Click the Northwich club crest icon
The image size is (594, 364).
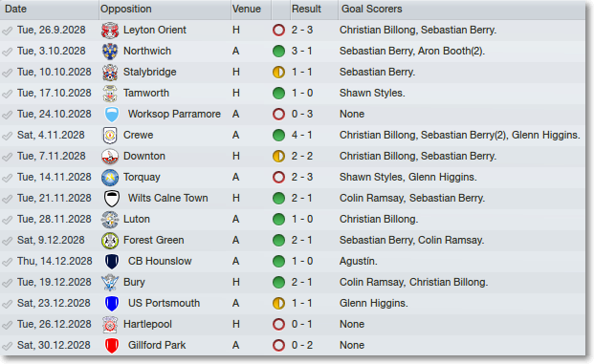click(110, 51)
